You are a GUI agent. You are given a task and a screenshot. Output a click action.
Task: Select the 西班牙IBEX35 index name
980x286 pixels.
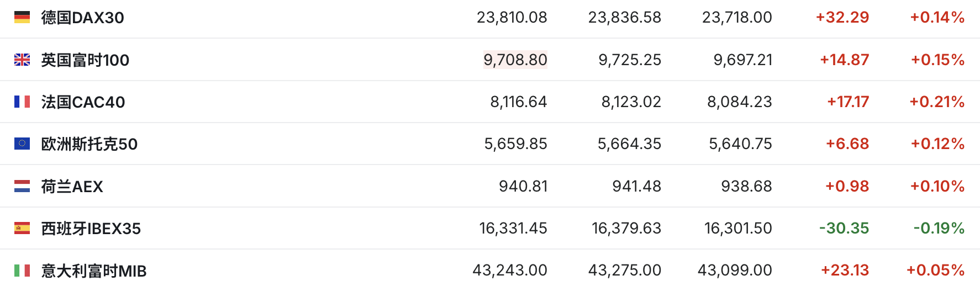point(91,229)
